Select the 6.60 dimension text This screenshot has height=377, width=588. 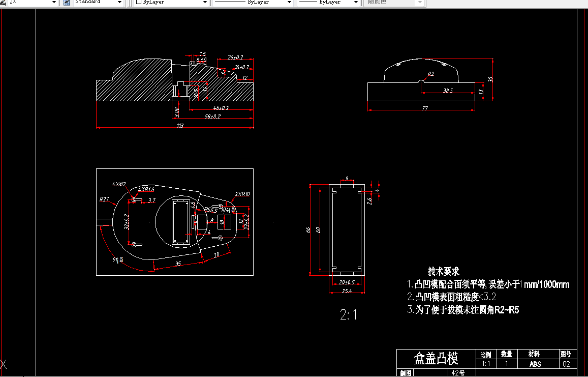click(201, 60)
